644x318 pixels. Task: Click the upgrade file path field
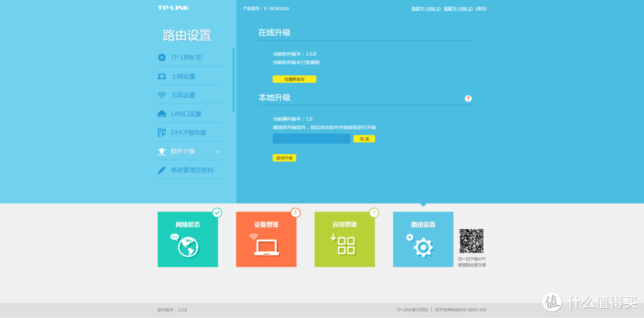click(311, 139)
